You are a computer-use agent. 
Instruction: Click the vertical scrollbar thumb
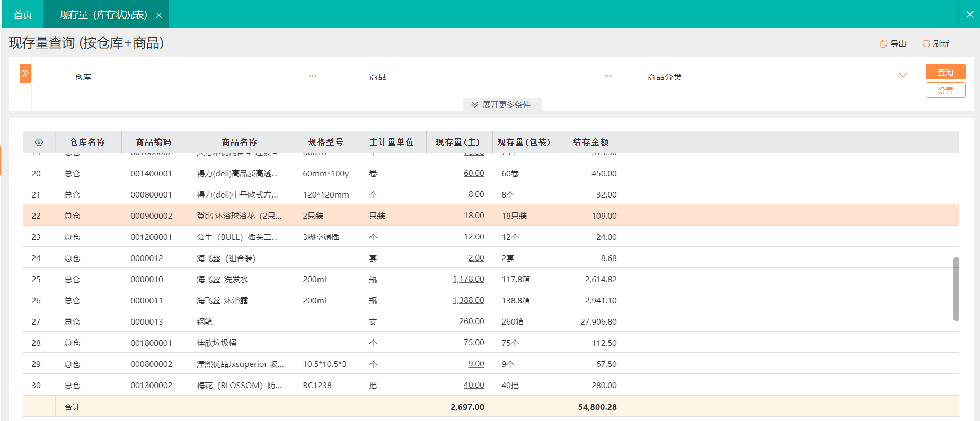coord(956,289)
